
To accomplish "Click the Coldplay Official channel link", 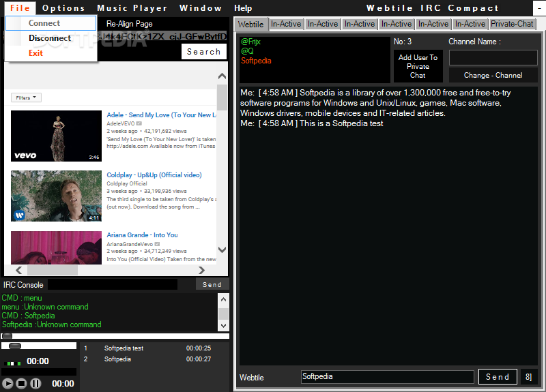I will click(127, 183).
